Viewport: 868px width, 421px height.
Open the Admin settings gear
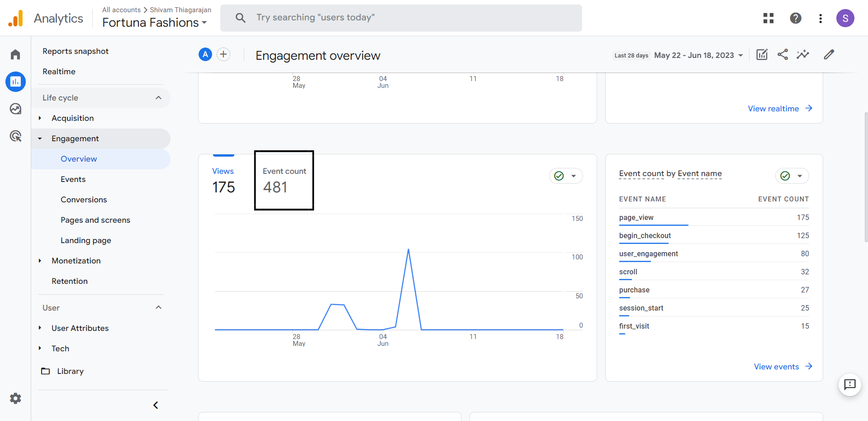(x=15, y=398)
